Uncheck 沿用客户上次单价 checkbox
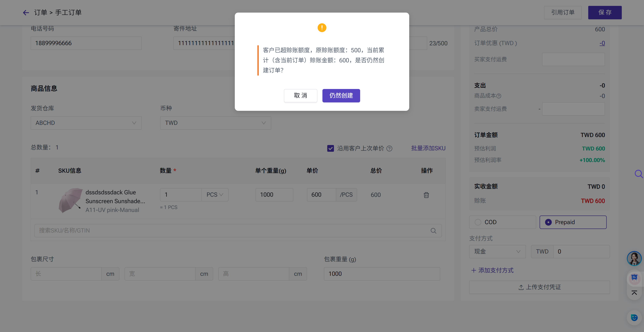The image size is (644, 332). [x=331, y=149]
